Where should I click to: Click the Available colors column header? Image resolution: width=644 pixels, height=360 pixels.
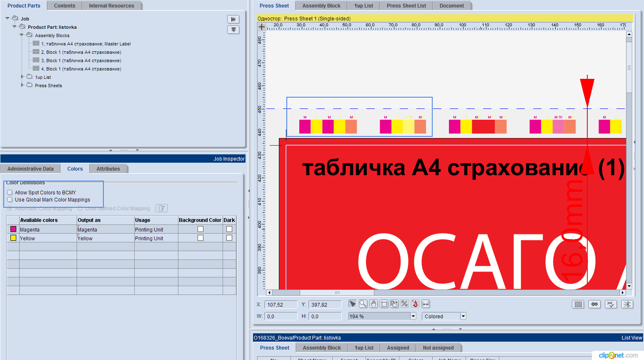[48, 220]
